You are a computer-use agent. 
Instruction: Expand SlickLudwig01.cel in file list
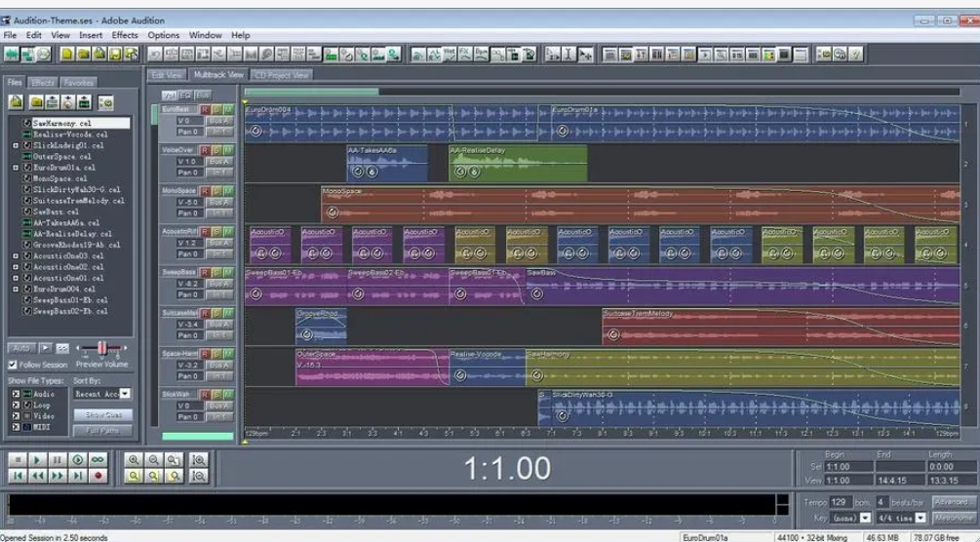[x=16, y=145]
